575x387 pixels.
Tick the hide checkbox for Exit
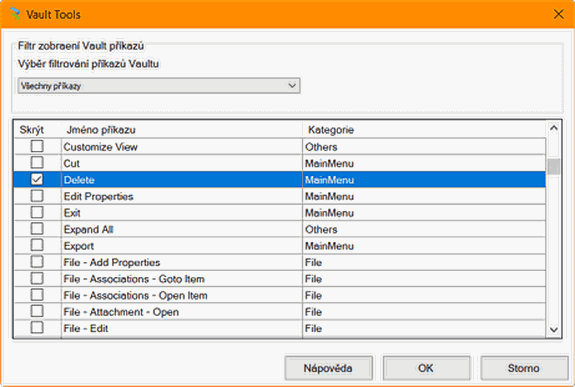pyautogui.click(x=37, y=212)
